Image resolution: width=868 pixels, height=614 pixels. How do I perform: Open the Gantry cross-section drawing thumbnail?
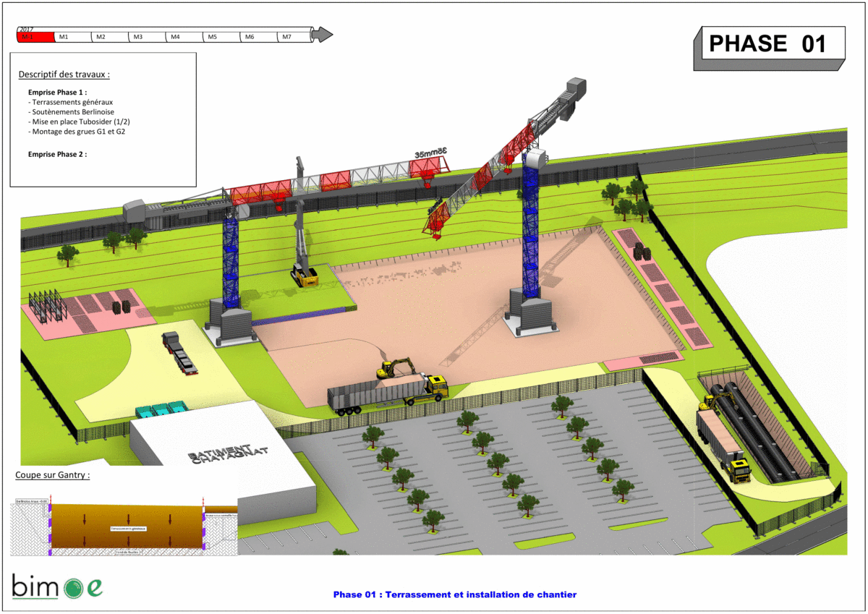(124, 527)
